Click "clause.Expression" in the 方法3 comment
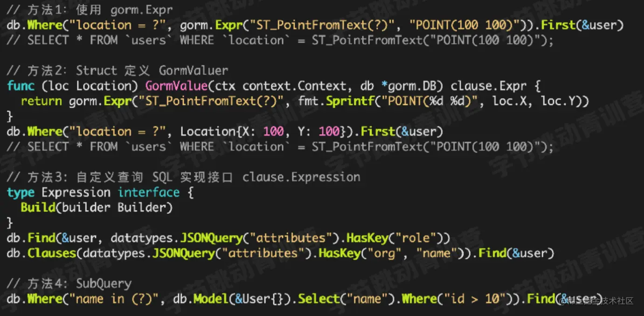Screen dimensions: 644x316 [x=301, y=177]
